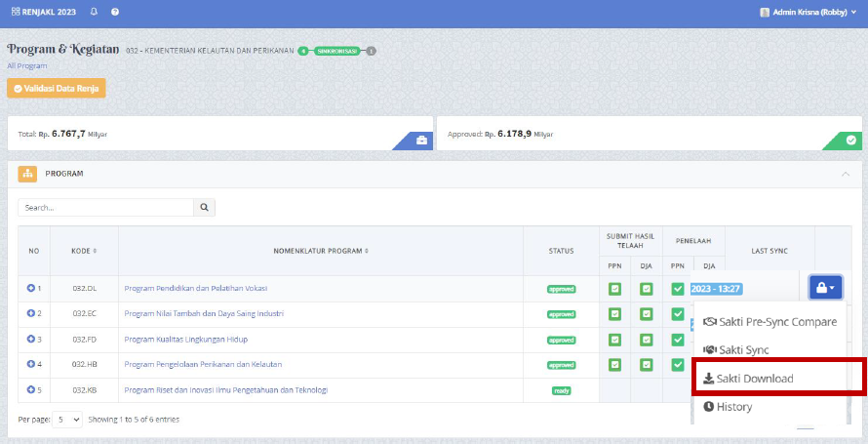Open Admin Krisna user menu
Viewport: 868px width, 444px height.
coord(808,12)
